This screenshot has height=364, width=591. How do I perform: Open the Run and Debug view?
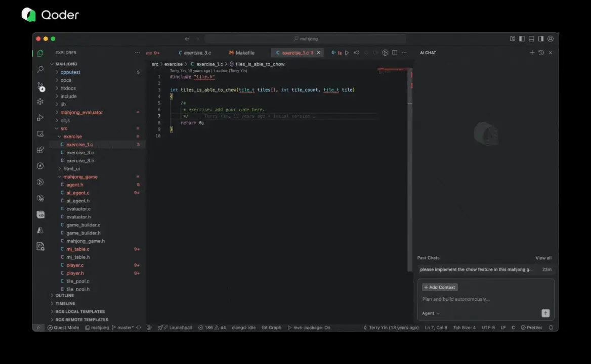[x=40, y=118]
